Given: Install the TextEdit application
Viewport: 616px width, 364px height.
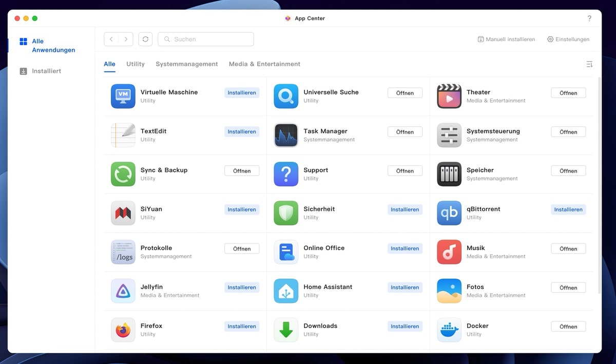Looking at the screenshot, I should point(242,132).
